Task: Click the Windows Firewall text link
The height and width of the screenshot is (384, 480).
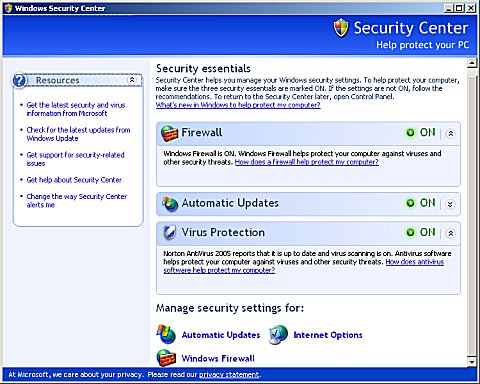Action: coord(218,358)
